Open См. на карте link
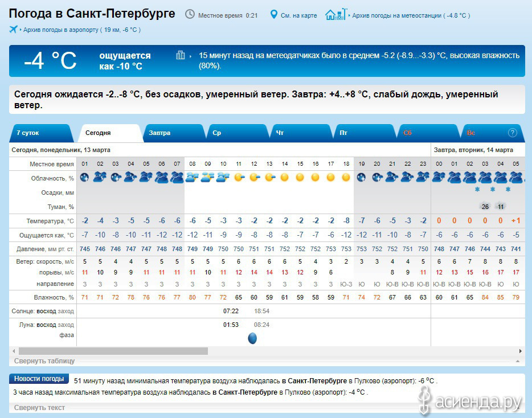Screen dimensions: 532x418 (x=298, y=15)
